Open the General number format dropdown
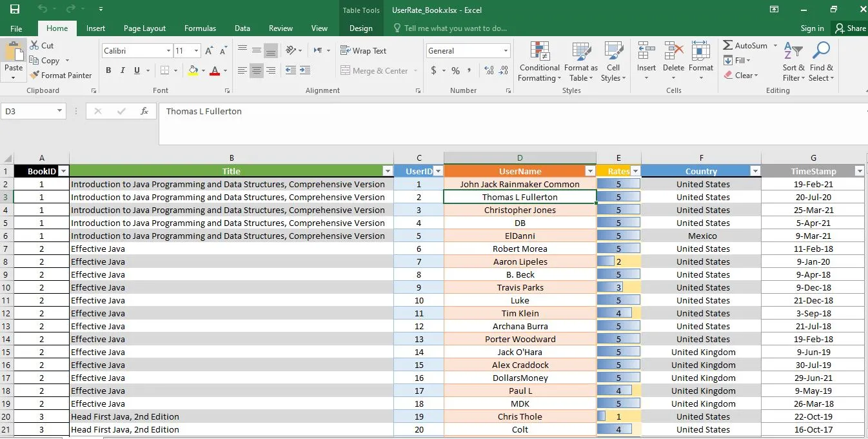Viewport: 868px width, 439px height. point(506,51)
